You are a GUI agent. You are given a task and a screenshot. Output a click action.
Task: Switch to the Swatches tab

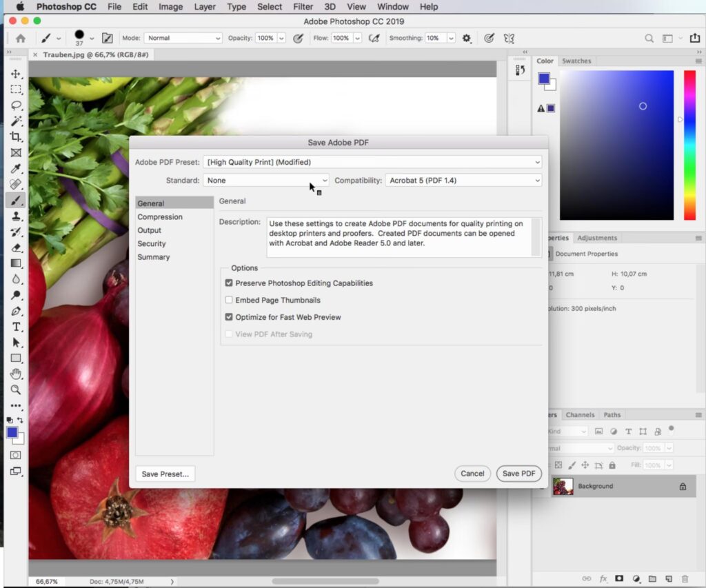[576, 61]
